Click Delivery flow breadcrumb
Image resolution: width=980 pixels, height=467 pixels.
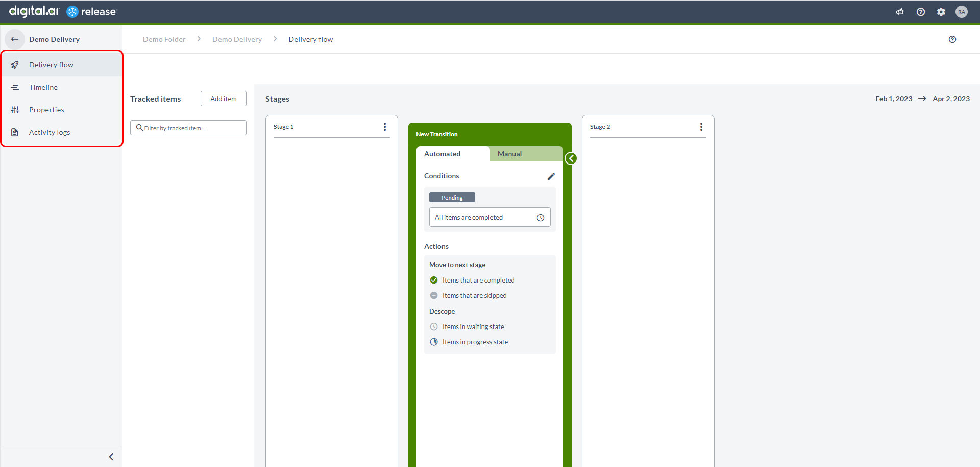311,39
